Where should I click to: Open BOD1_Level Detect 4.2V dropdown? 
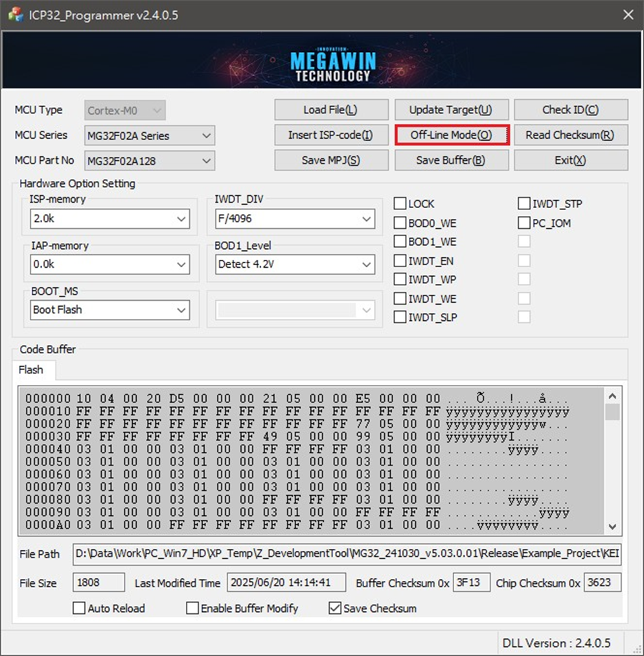tap(295, 264)
